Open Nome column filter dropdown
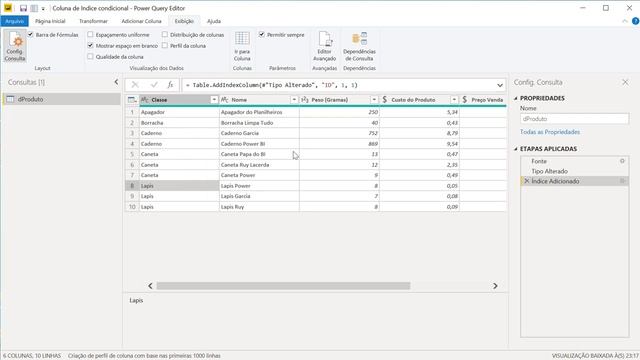Screen dimensions: 640x360 [x=294, y=100]
